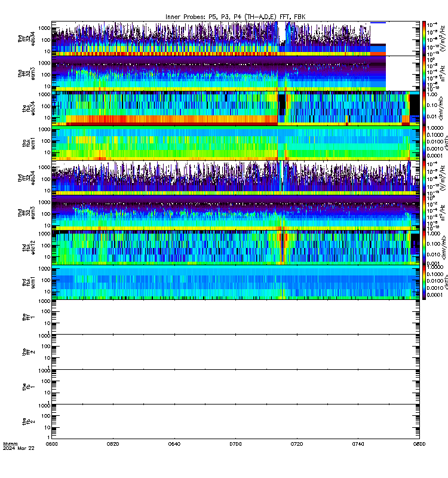The image size is (448, 478).
Task: Click the 'tha fff 32 edc34' panel label
Action: (26, 39)
